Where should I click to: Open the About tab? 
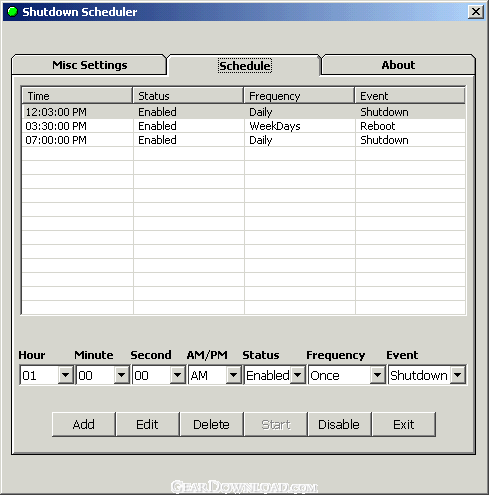coord(398,65)
